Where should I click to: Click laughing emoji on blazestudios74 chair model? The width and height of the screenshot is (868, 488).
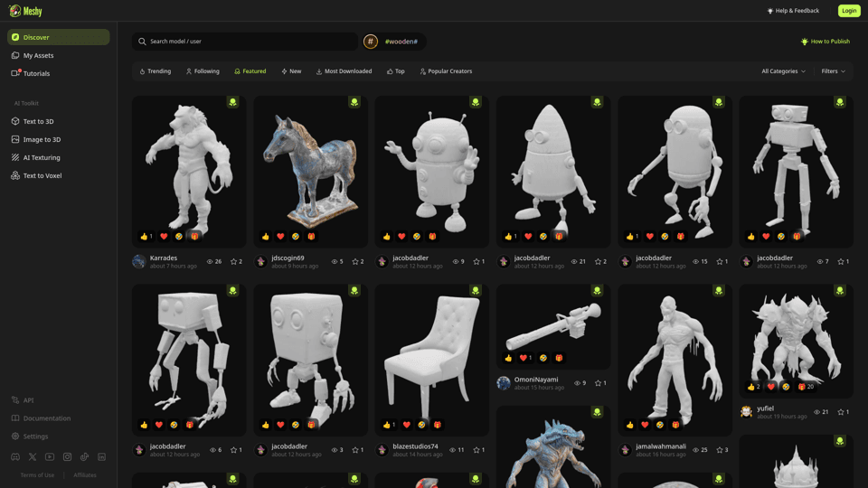(x=422, y=425)
